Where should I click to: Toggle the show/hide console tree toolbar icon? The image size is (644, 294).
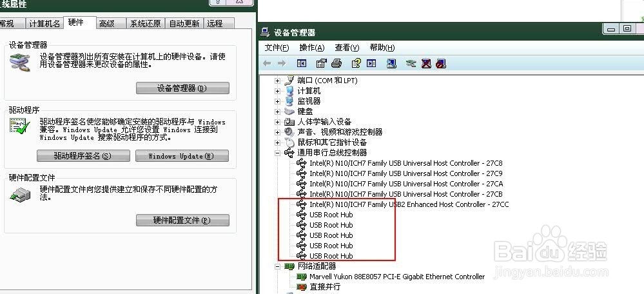click(x=302, y=63)
